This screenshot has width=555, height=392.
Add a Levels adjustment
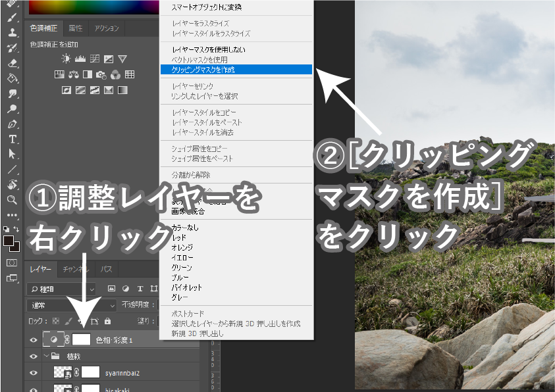click(x=80, y=59)
